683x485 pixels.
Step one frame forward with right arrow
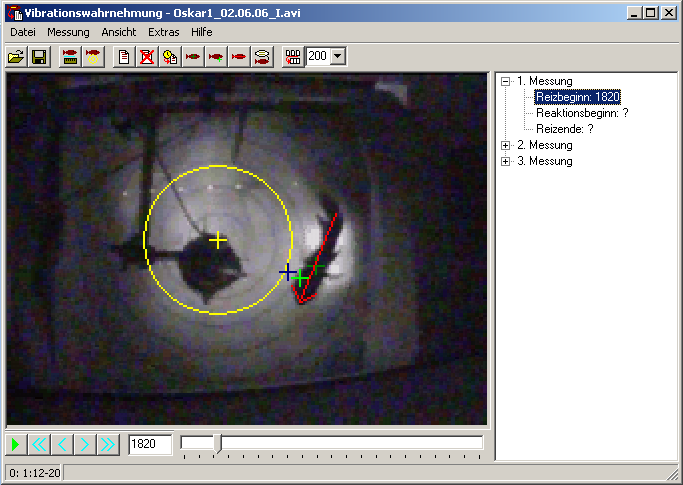[x=85, y=444]
